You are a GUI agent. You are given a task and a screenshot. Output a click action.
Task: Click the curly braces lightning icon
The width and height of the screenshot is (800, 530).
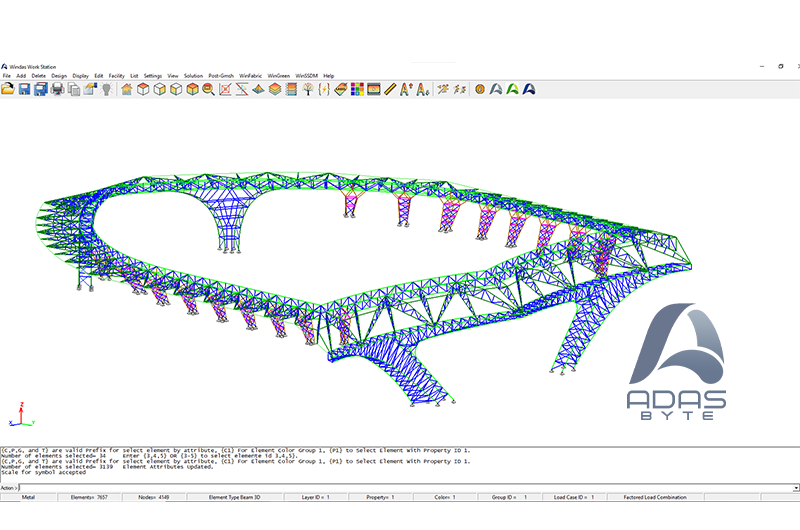324,89
